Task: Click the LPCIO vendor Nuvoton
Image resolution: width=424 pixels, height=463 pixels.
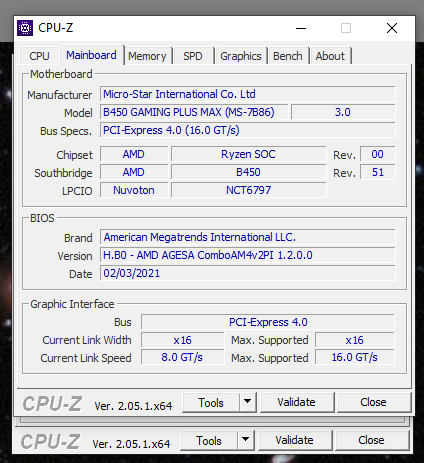Action: point(134,190)
